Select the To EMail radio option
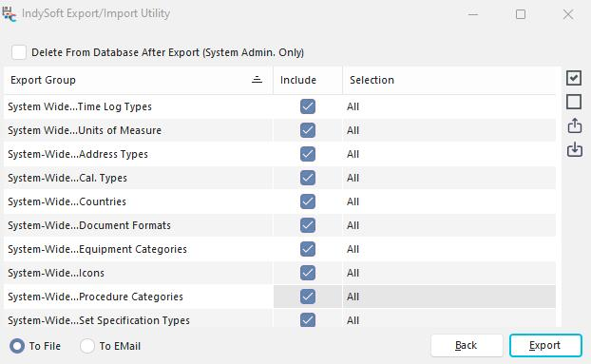Image resolution: width=591 pixels, height=364 pixels. (x=87, y=346)
